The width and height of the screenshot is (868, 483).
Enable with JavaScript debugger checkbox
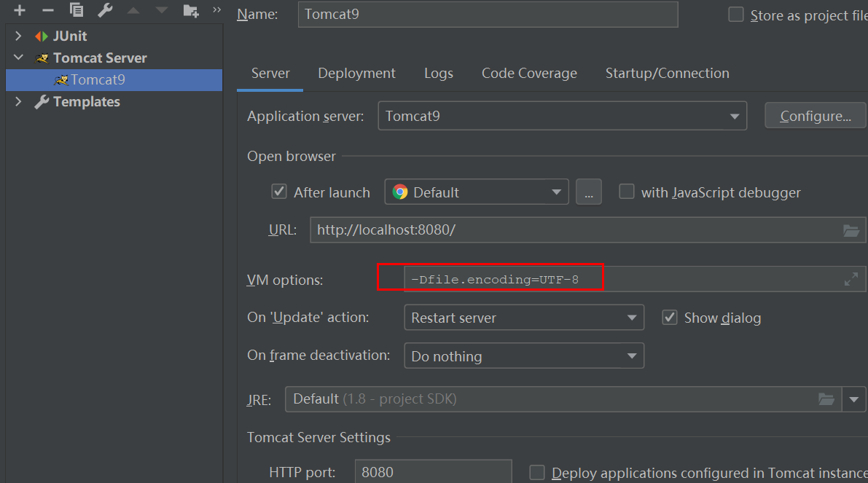[627, 192]
